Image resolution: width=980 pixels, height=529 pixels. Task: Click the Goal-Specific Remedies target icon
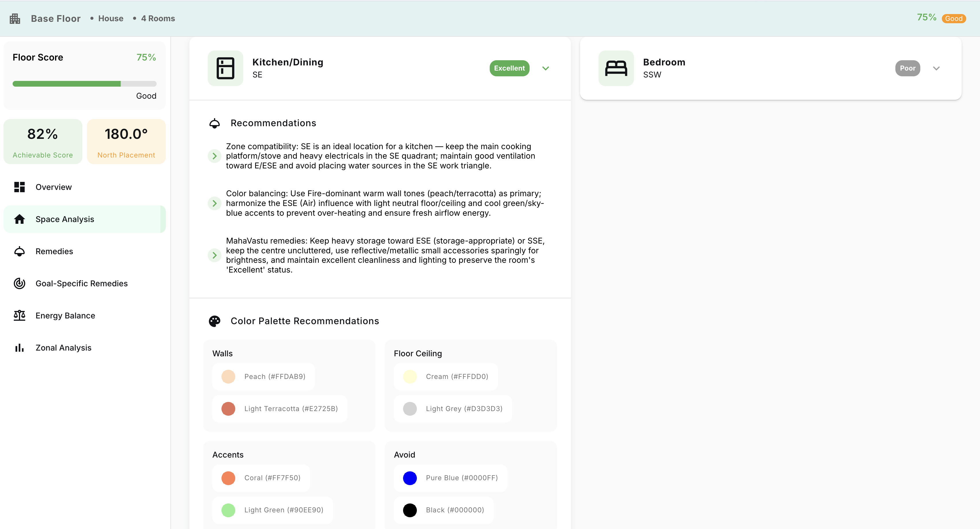point(19,283)
